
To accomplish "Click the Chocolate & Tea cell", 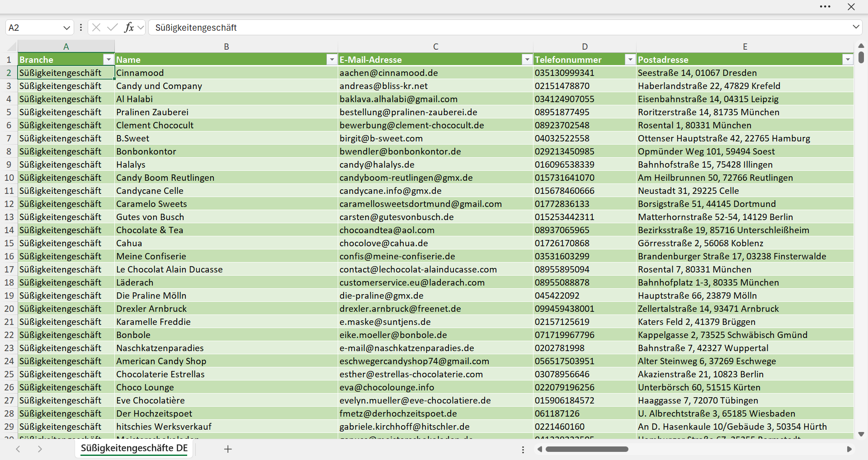I will coord(226,230).
